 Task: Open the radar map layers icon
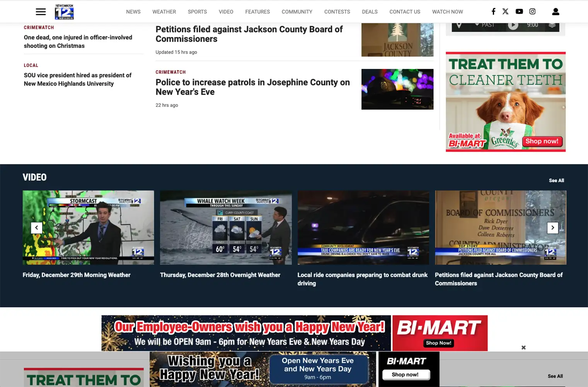[x=552, y=26]
